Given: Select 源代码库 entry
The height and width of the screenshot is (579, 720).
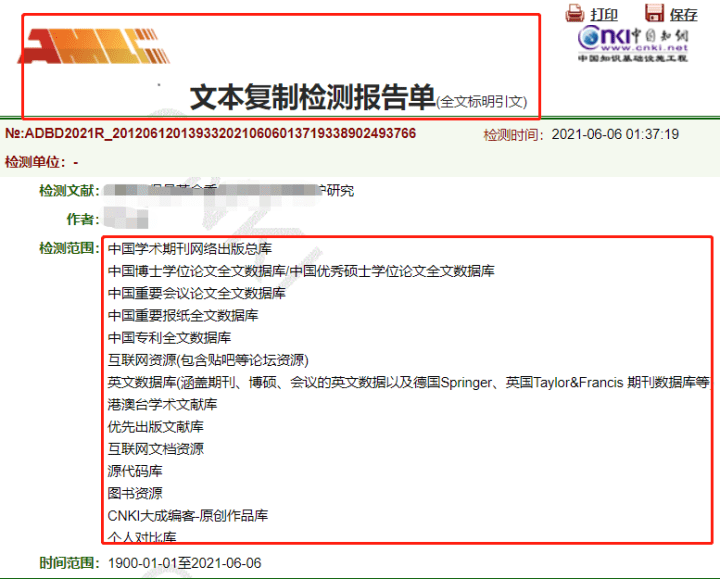Looking at the screenshot, I should tap(135, 471).
